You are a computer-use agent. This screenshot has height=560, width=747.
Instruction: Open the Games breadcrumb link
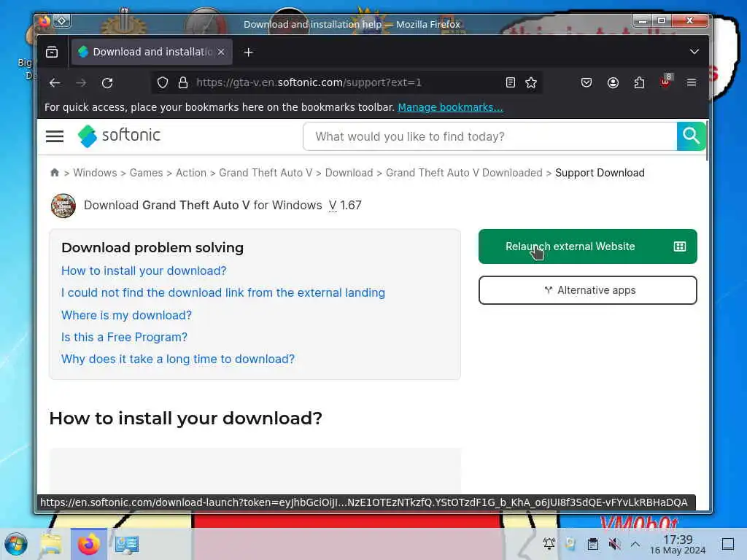pyautogui.click(x=146, y=173)
